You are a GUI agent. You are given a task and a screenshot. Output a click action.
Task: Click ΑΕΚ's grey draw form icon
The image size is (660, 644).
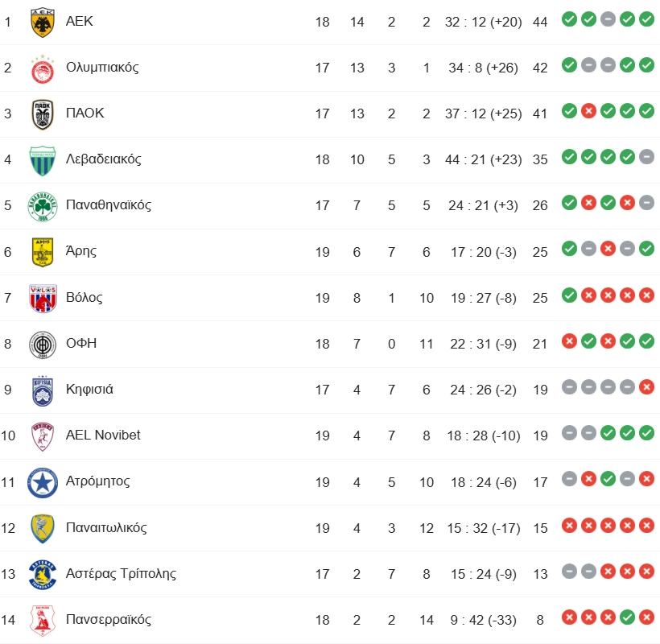pyautogui.click(x=608, y=19)
